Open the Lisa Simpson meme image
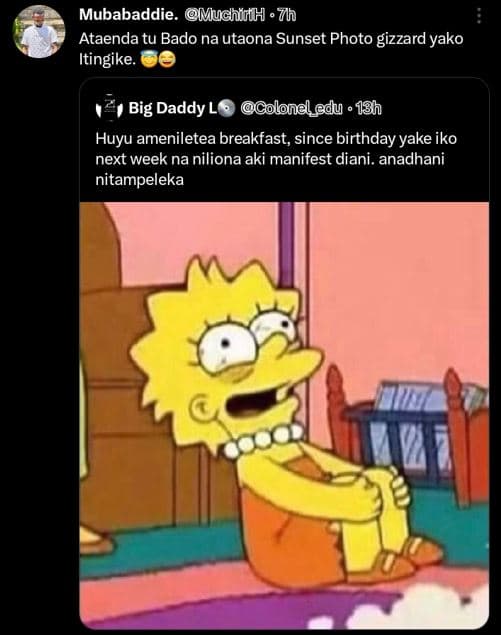Screen dimensions: 501x635 pyautogui.click(x=284, y=415)
